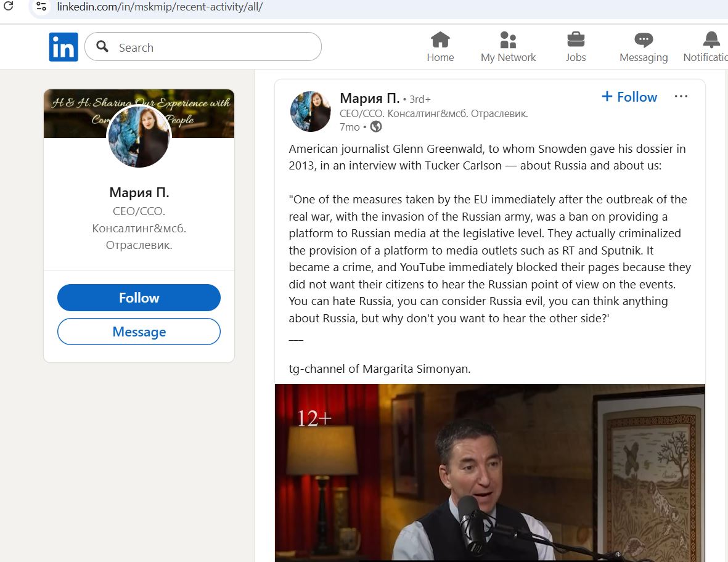The image size is (728, 562).
Task: Click the search magnifier icon
Action: [x=102, y=46]
